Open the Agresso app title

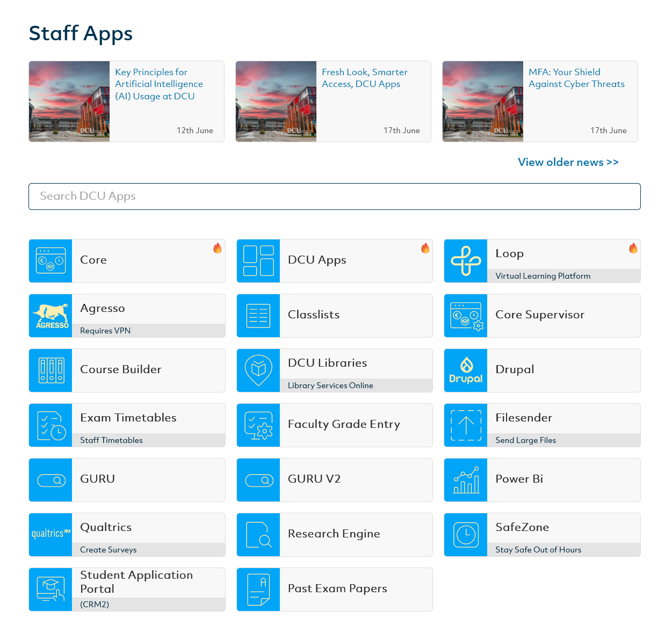point(103,308)
